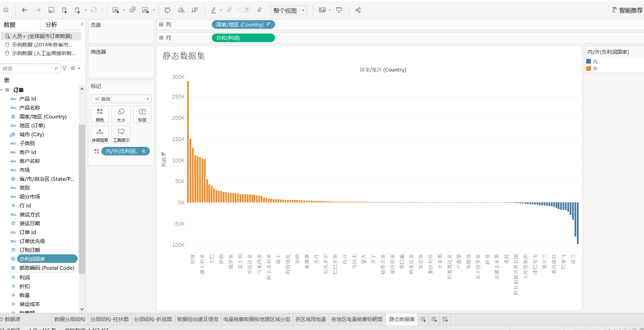Click the search field in data pane

[30, 68]
